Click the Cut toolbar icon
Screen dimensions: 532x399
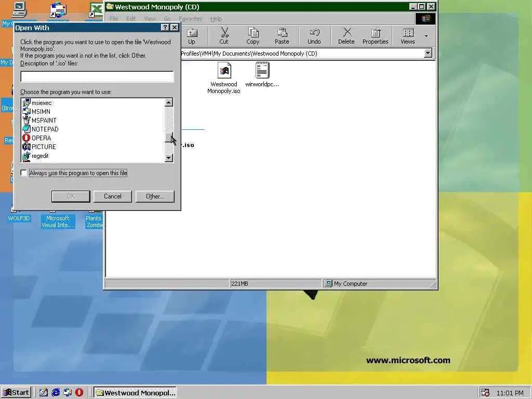tap(224, 36)
